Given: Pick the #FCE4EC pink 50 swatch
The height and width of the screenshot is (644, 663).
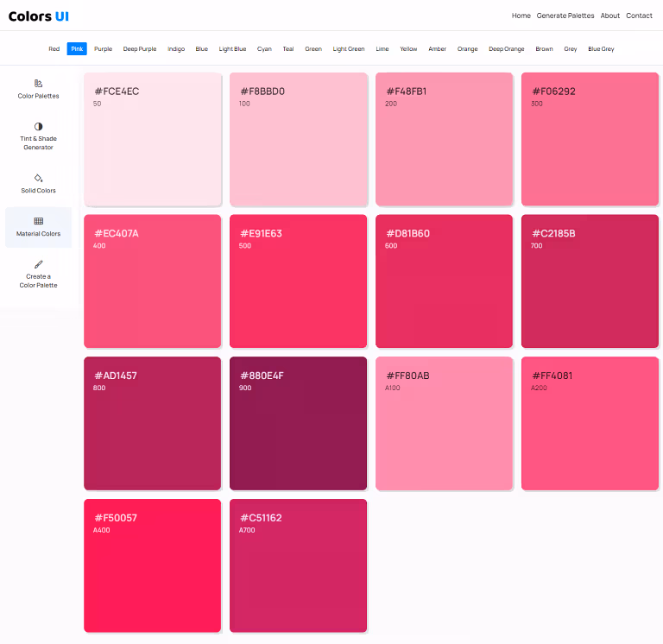Looking at the screenshot, I should pos(153,139).
